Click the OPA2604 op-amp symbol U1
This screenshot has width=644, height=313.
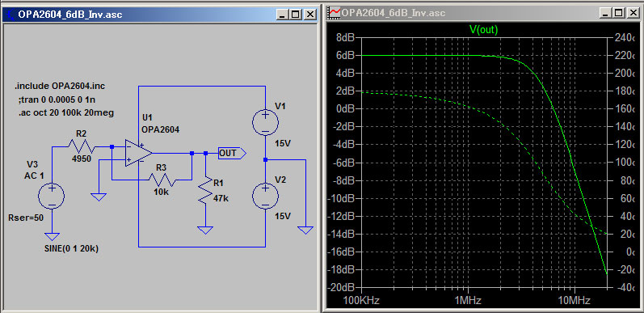click(138, 153)
